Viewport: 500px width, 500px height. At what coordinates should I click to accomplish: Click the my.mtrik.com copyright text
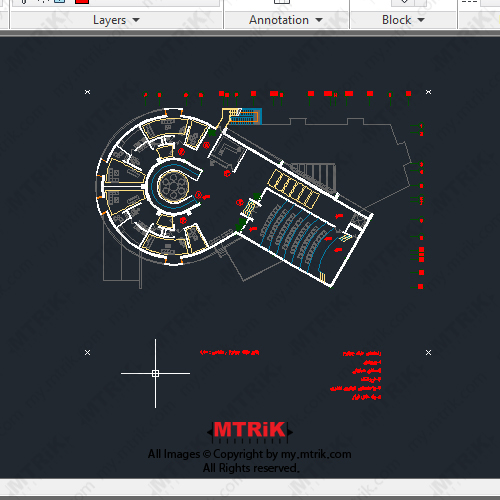pyautogui.click(x=249, y=454)
